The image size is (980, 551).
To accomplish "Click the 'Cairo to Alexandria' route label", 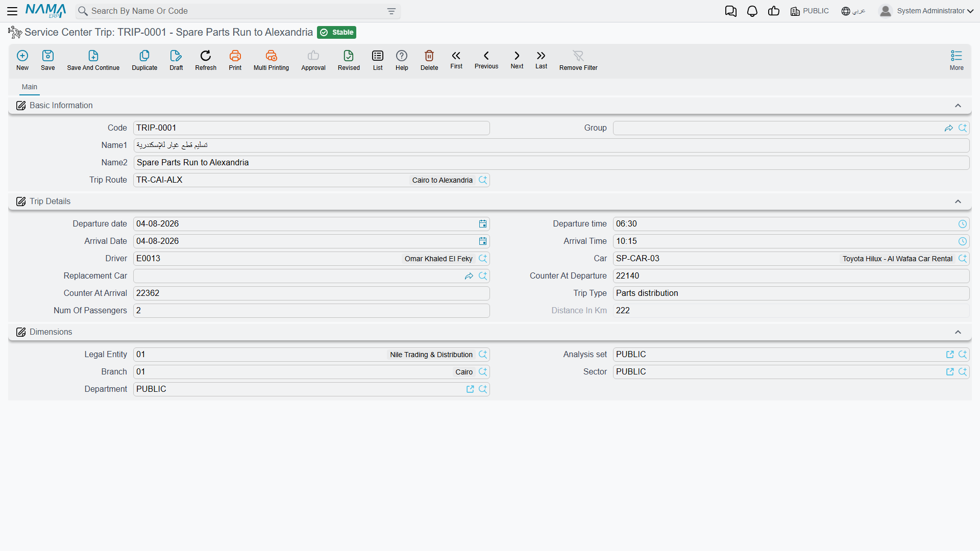I will [x=442, y=180].
